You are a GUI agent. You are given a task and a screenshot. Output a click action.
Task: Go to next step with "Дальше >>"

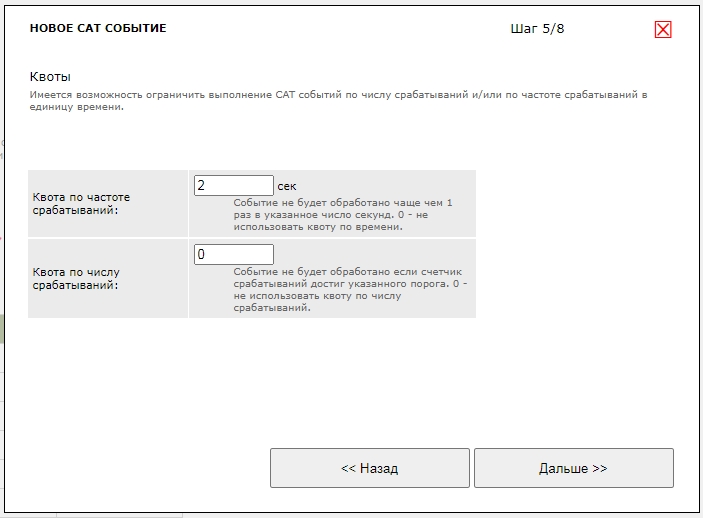coord(573,468)
